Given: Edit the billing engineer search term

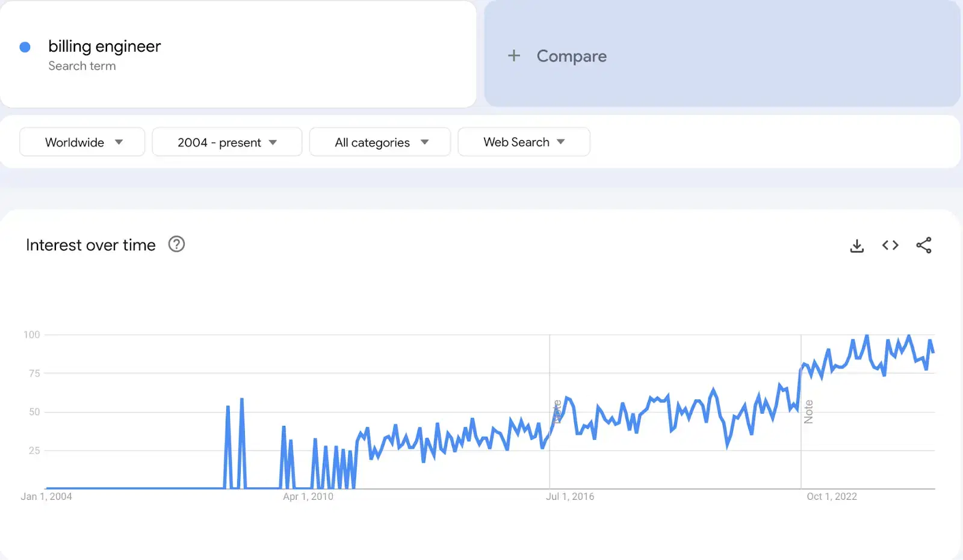Looking at the screenshot, I should tap(105, 46).
